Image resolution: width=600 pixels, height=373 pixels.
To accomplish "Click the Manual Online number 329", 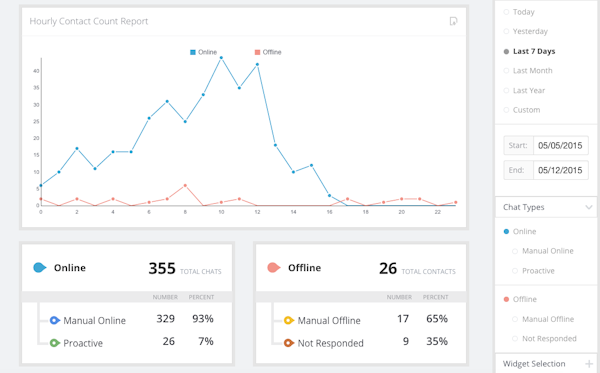I will click(x=165, y=319).
